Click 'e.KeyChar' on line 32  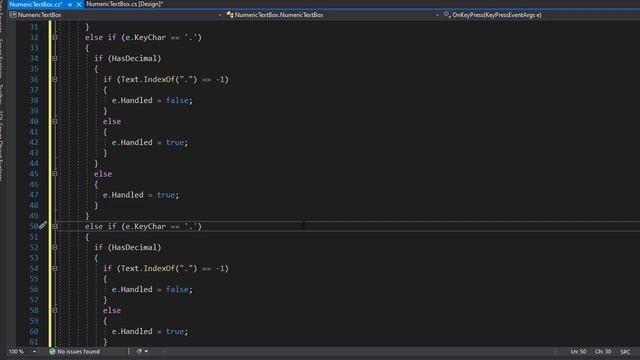pos(146,38)
